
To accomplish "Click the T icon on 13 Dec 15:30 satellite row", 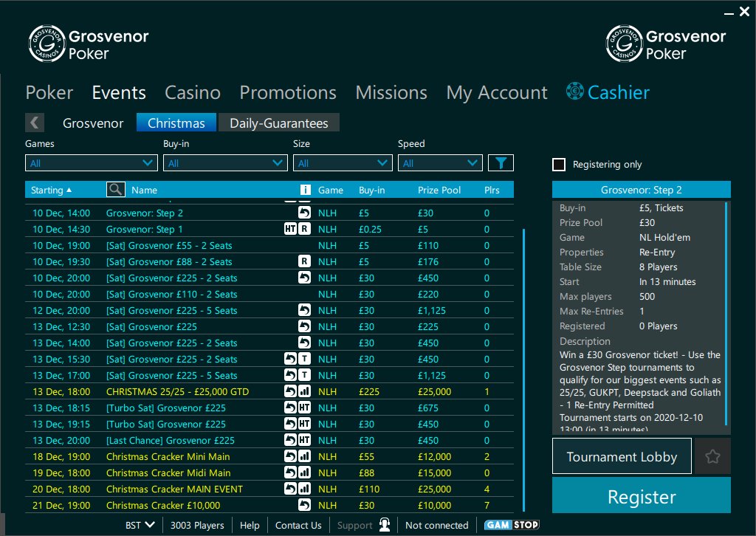I will pyautogui.click(x=304, y=359).
